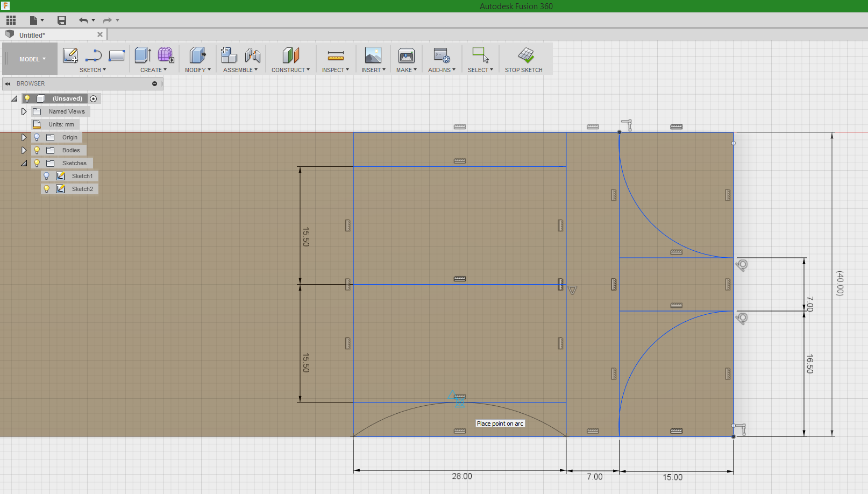The width and height of the screenshot is (868, 494).
Task: Toggle visibility of the Bodies folder
Action: (x=37, y=150)
